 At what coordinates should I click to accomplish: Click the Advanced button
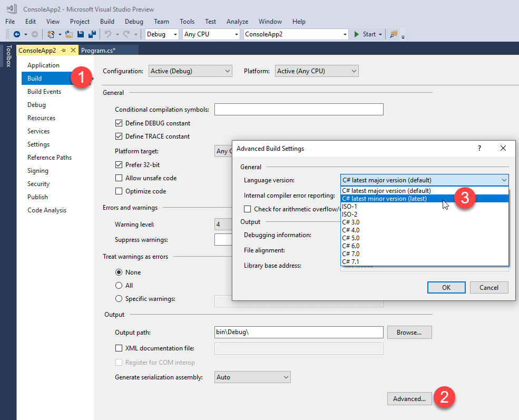[409, 399]
